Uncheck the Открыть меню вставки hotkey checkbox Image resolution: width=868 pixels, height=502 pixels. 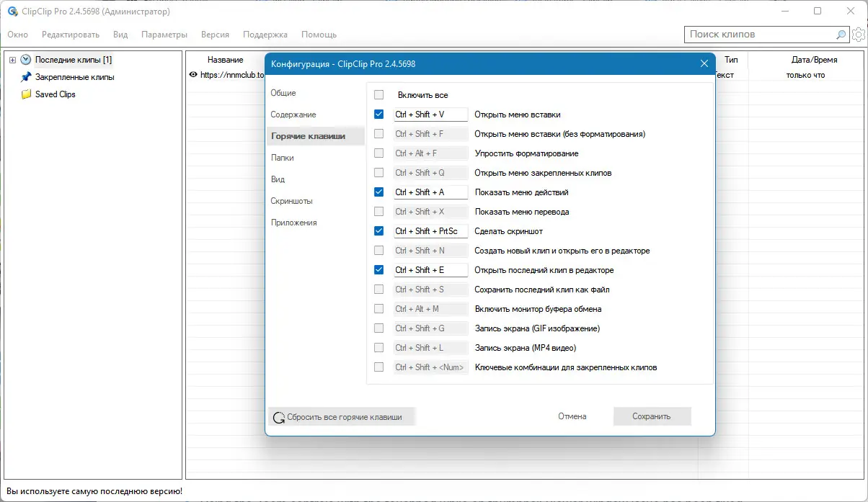tap(379, 115)
